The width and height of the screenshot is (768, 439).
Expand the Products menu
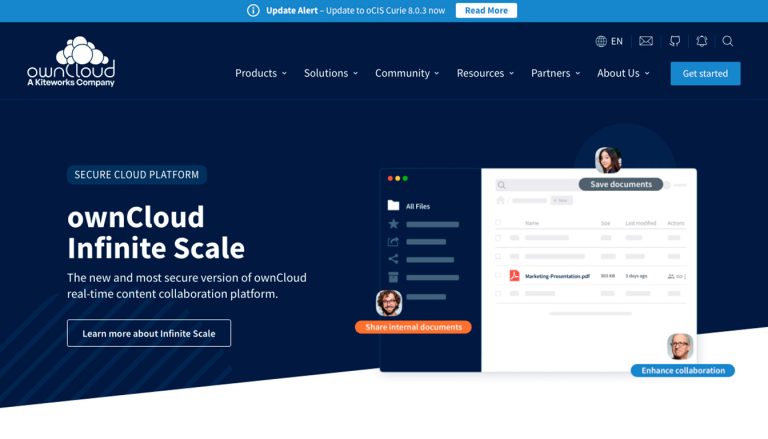click(x=261, y=73)
